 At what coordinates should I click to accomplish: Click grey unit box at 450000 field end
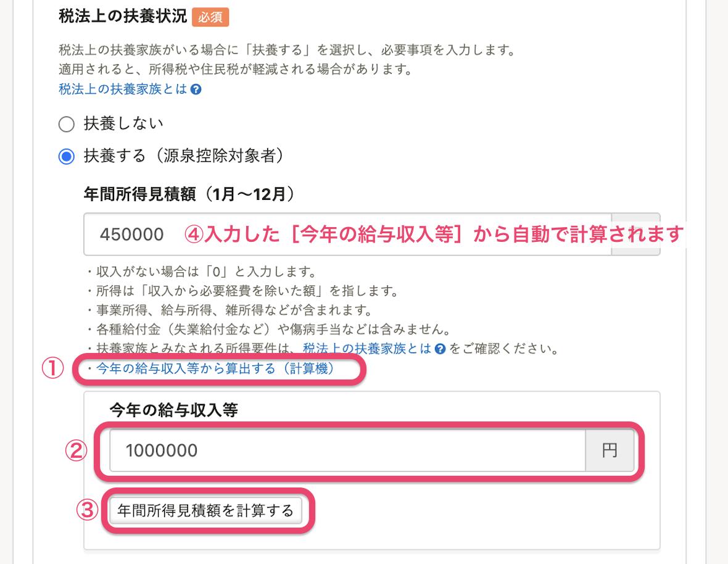tap(635, 234)
